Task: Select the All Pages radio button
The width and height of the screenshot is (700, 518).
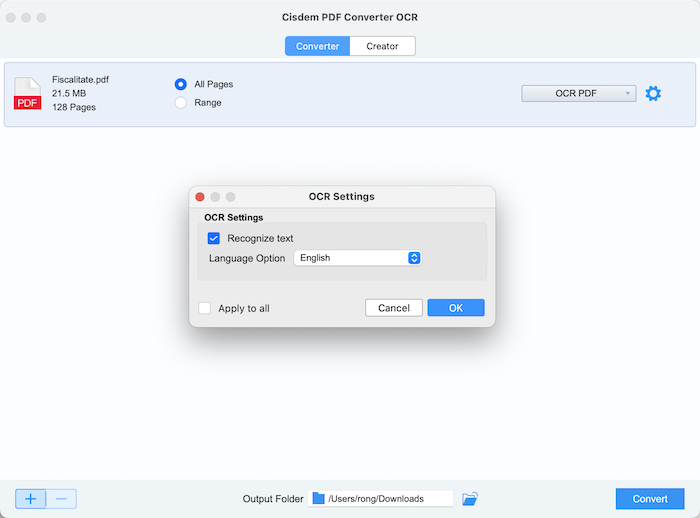Action: tap(181, 84)
